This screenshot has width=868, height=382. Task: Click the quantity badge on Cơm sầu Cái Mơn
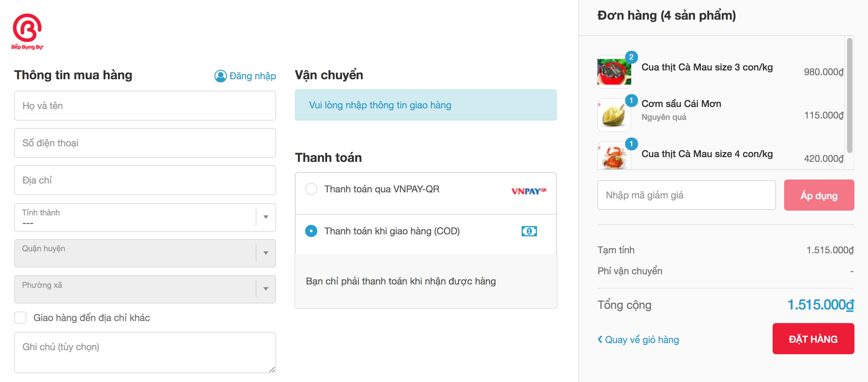(631, 101)
